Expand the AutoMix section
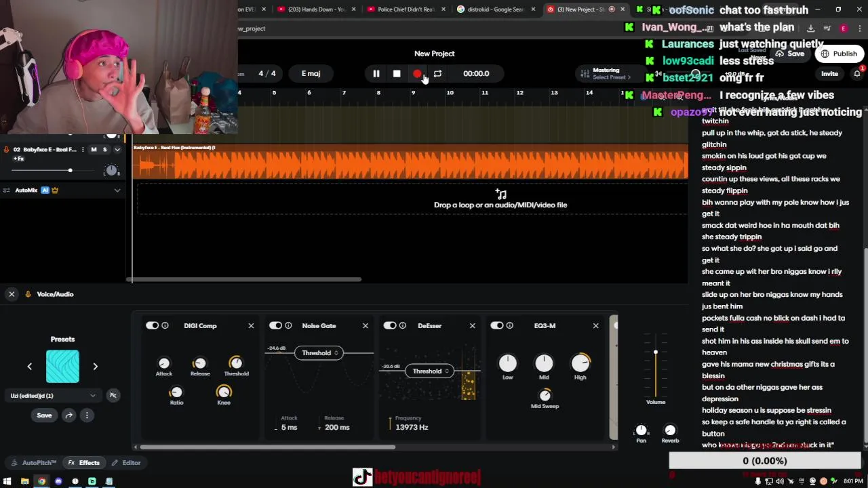Screen dimensions: 868x488 click(x=117, y=190)
